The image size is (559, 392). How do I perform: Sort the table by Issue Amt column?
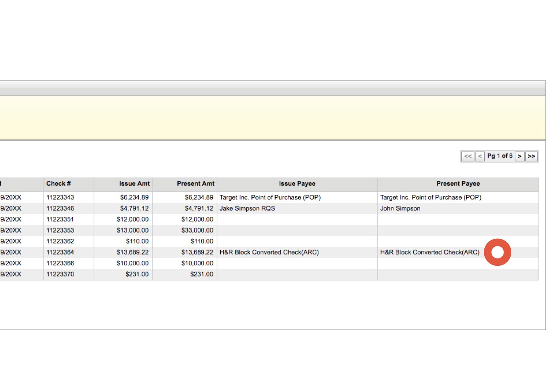click(135, 184)
